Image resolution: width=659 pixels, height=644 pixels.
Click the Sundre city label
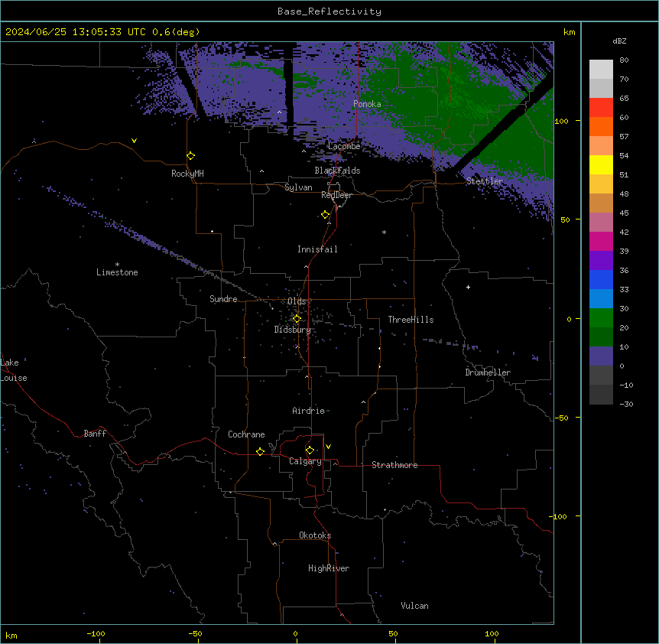point(223,299)
